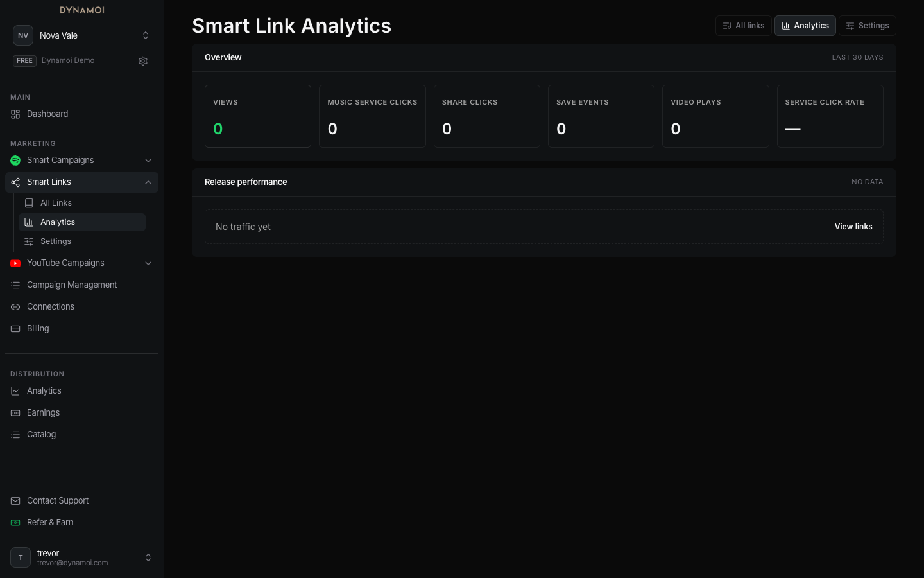Viewport: 924px width, 578px height.
Task: Open Campaign Management page
Action: pyautogui.click(x=81, y=285)
